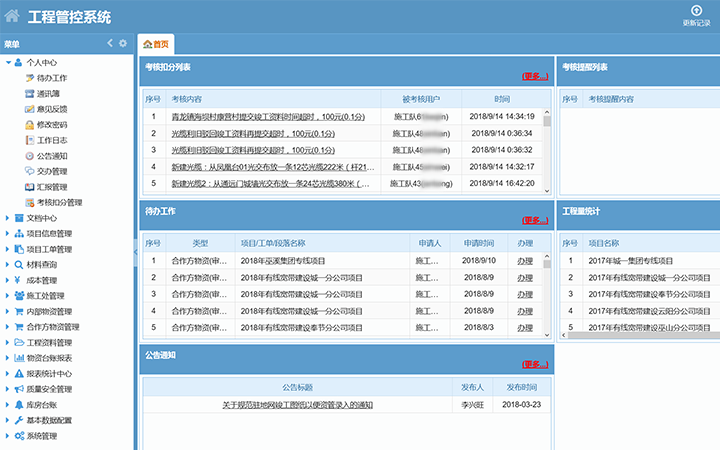Image resolution: width=720 pixels, height=450 pixels.
Task: Collapse the sidebar with the left chevron icon
Action: click(x=110, y=44)
